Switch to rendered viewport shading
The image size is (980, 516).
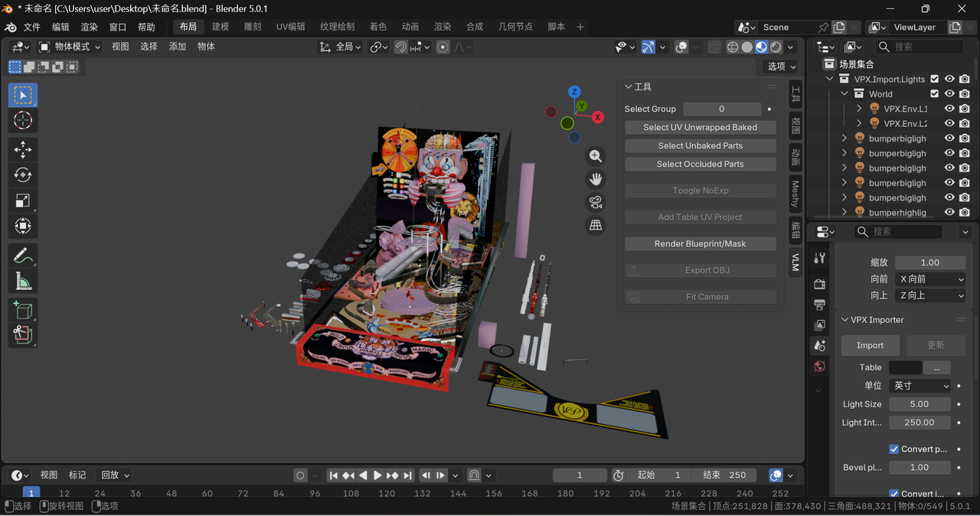[x=776, y=47]
